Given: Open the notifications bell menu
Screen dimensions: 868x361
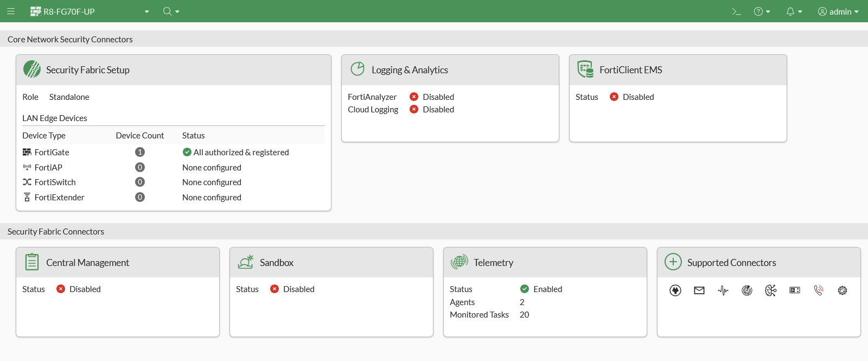Looking at the screenshot, I should coord(794,11).
